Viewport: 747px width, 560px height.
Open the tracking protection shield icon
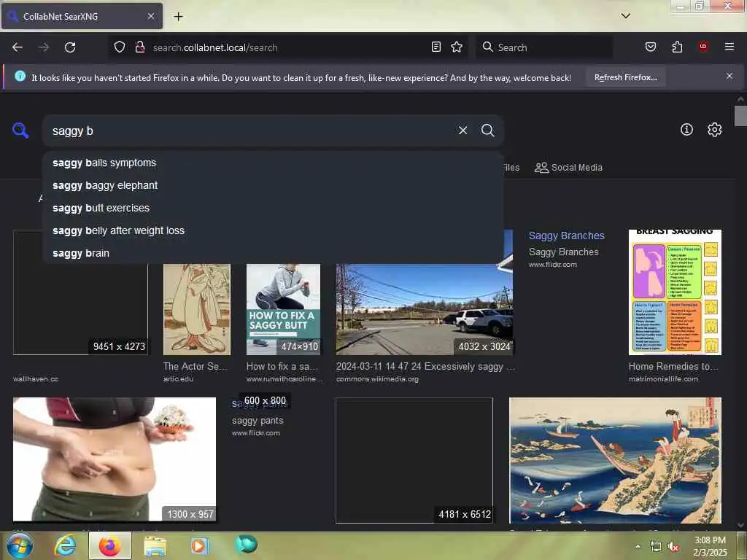tap(120, 47)
